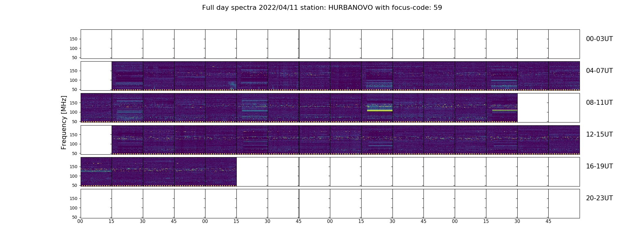Select the '08-11UT' row label

coord(599,103)
